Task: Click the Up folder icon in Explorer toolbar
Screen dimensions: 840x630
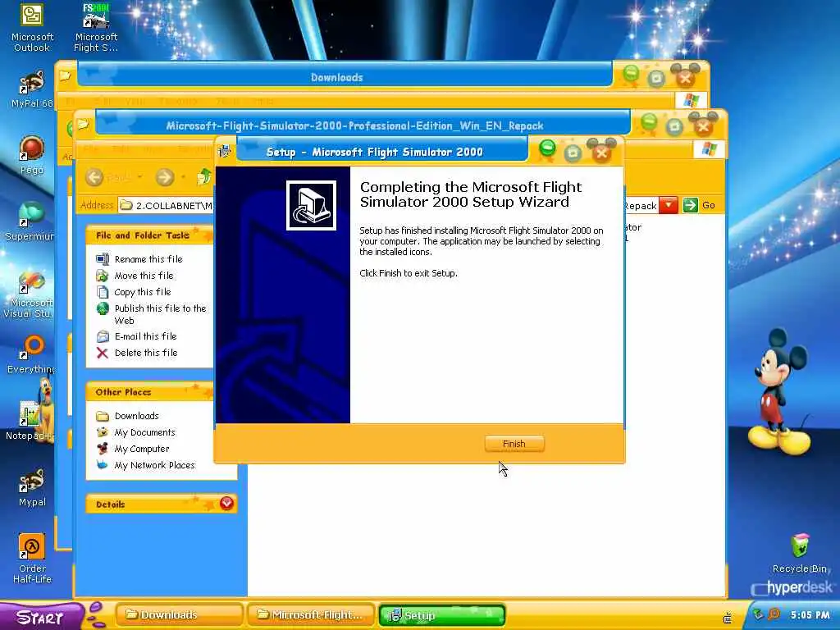Action: tap(204, 177)
